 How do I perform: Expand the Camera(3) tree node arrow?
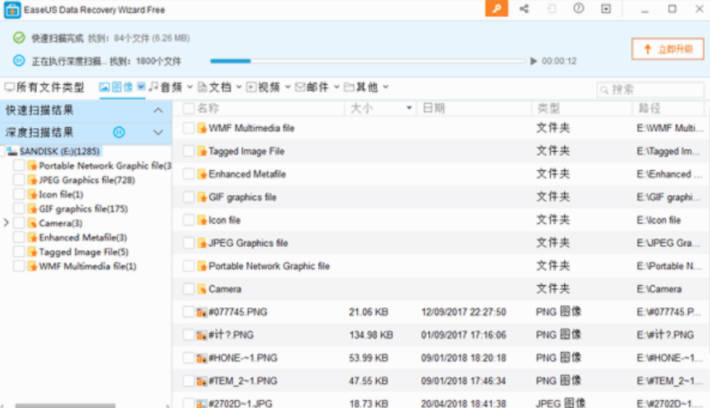(x=6, y=223)
